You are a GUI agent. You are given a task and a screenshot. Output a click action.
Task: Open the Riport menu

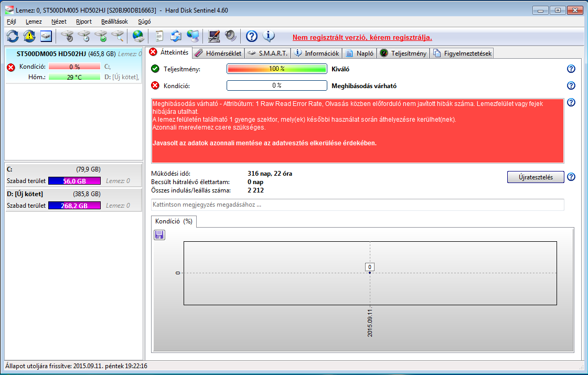83,22
